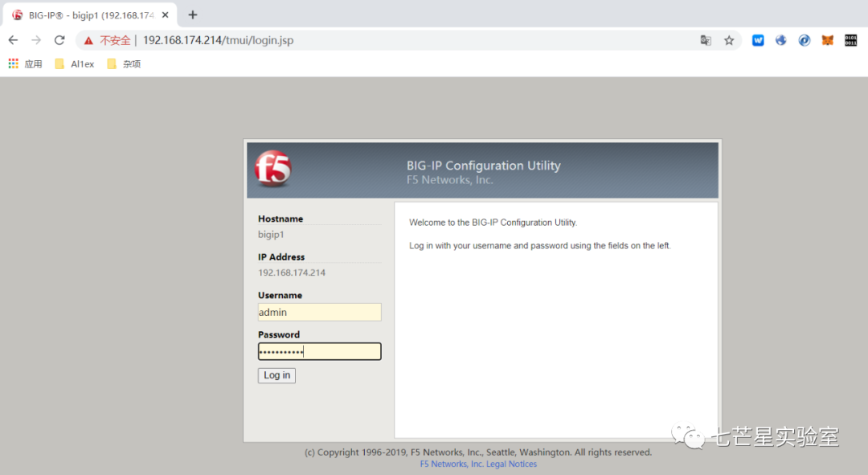Focus the Username field

(x=319, y=312)
